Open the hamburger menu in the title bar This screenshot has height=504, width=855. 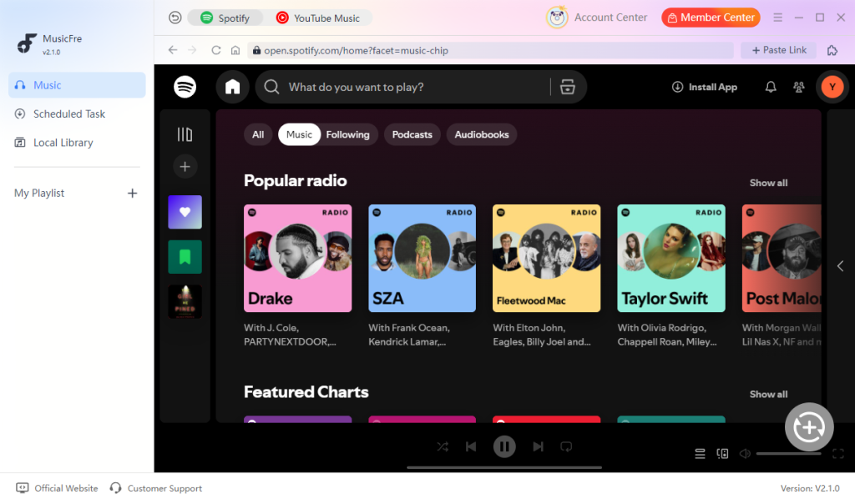coord(777,18)
